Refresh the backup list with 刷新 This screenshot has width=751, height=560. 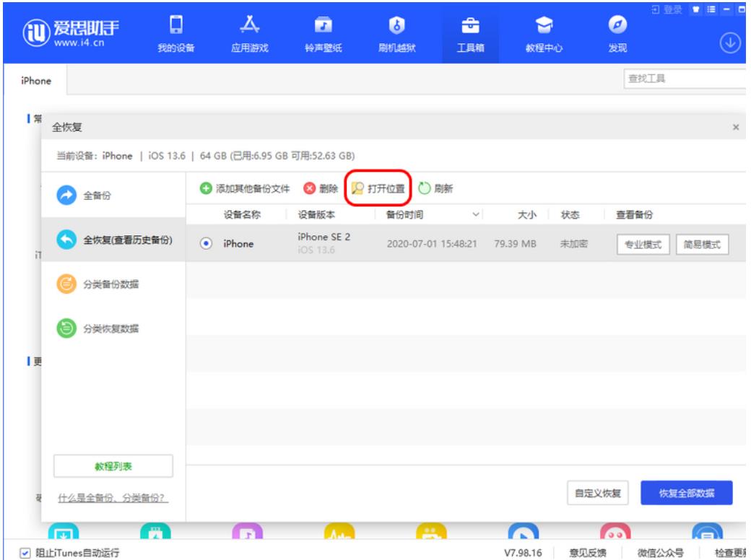[x=435, y=189]
